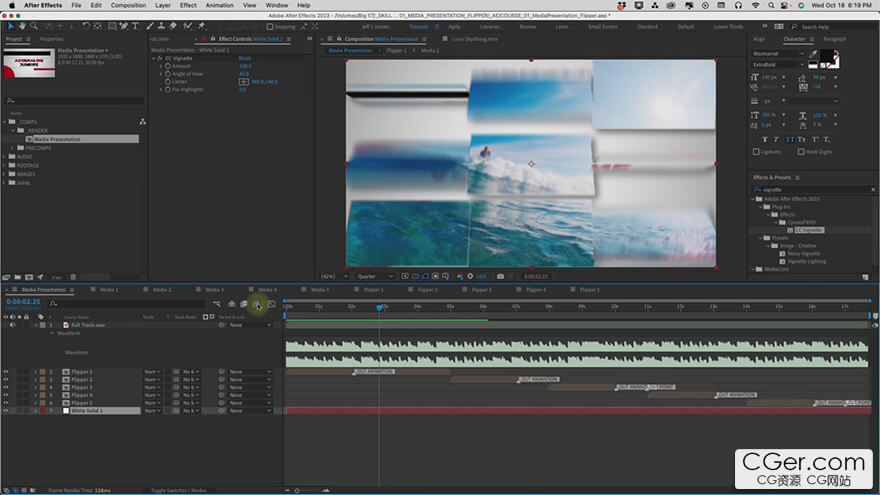Toggle the Snapping checkbox
The width and height of the screenshot is (880, 495).
click(x=270, y=26)
